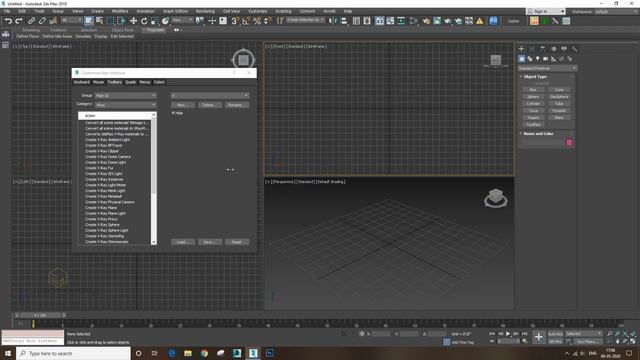Image resolution: width=640 pixels, height=360 pixels.
Task: Open the Modifiers menu
Action: [x=120, y=11]
